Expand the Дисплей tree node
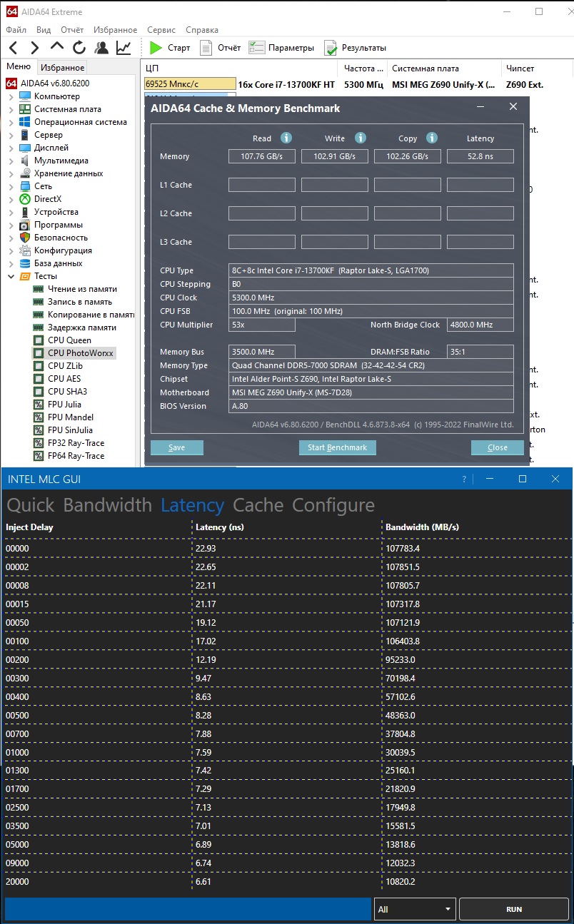 [x=11, y=148]
